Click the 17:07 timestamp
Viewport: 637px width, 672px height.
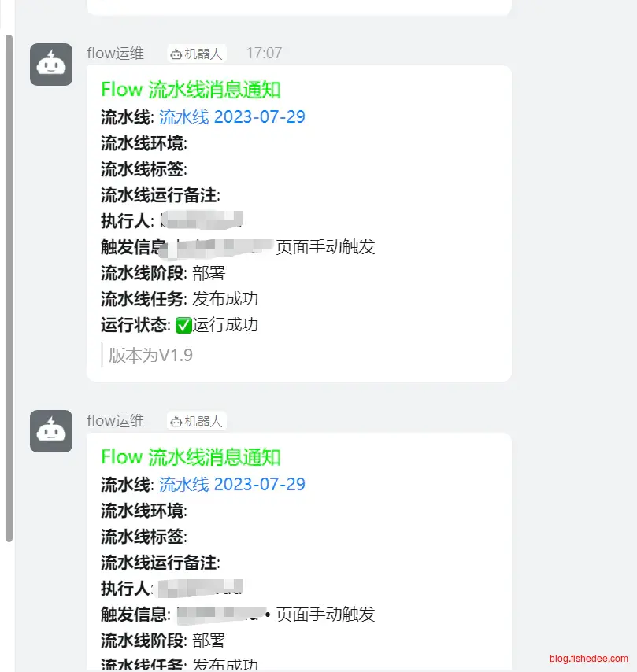264,54
